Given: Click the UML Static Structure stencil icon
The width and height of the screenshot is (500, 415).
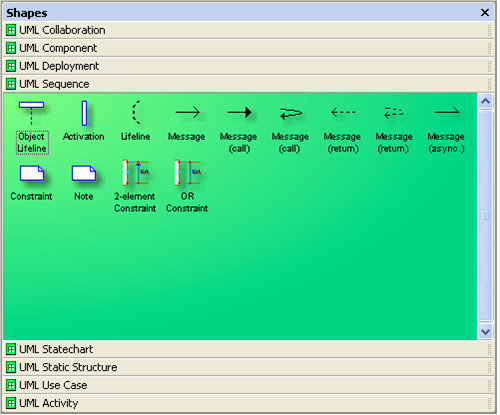Looking at the screenshot, I should click(11, 367).
